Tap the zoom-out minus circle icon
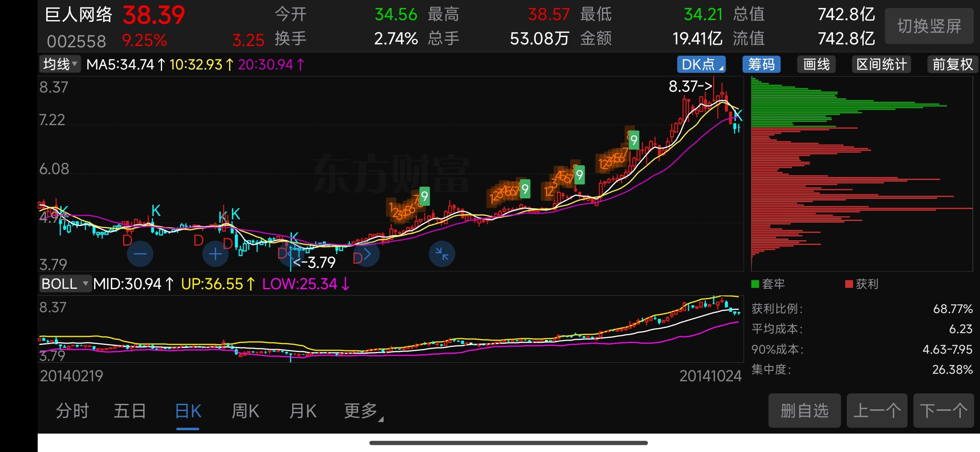 pyautogui.click(x=140, y=254)
